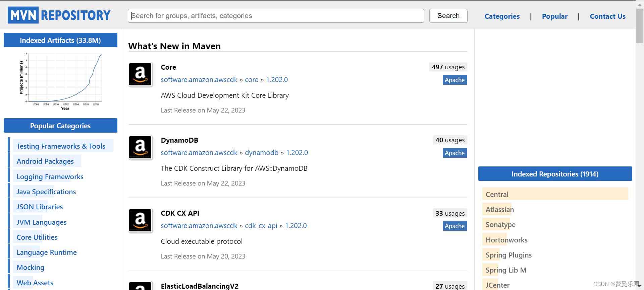Click the Apache license tag for DynamoDB

click(454, 153)
